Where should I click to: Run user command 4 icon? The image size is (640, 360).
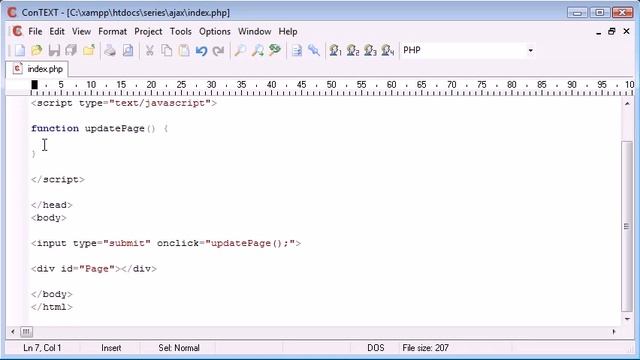pos(387,51)
